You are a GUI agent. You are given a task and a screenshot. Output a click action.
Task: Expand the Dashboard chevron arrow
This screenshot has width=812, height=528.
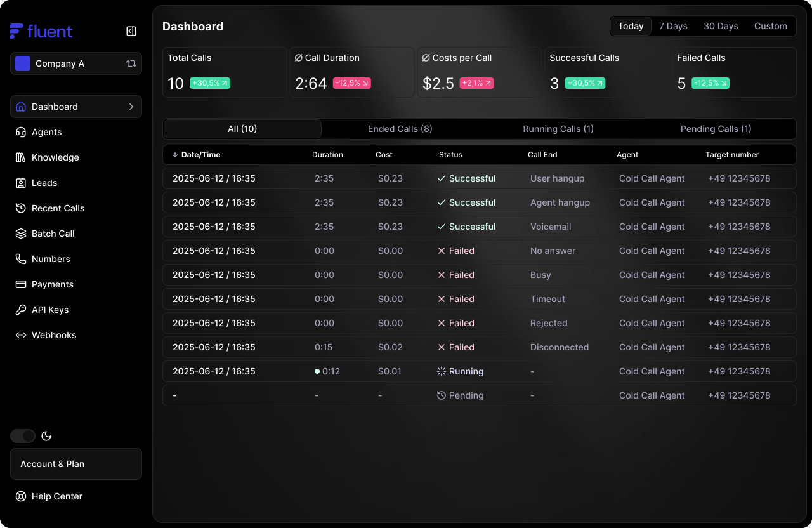click(131, 107)
